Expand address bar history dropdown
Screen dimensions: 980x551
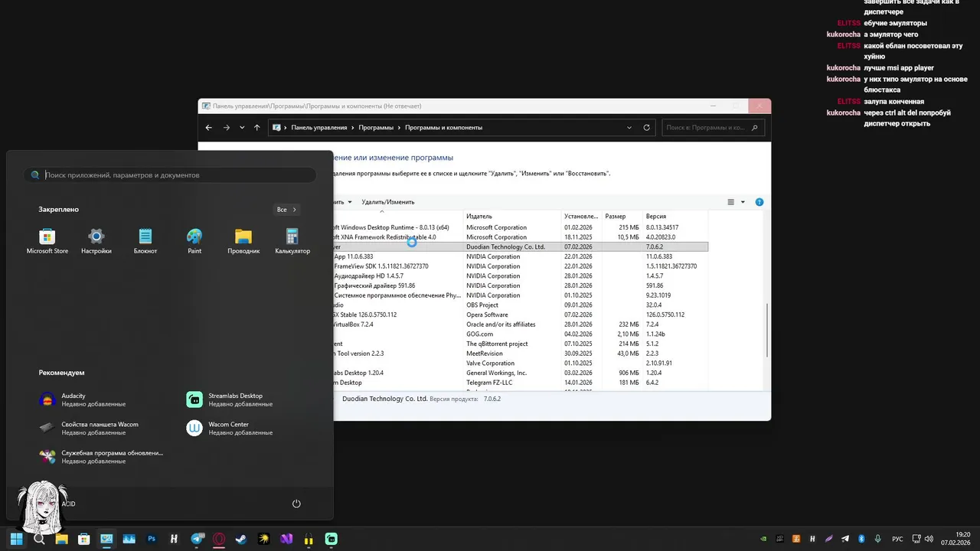[x=629, y=128]
